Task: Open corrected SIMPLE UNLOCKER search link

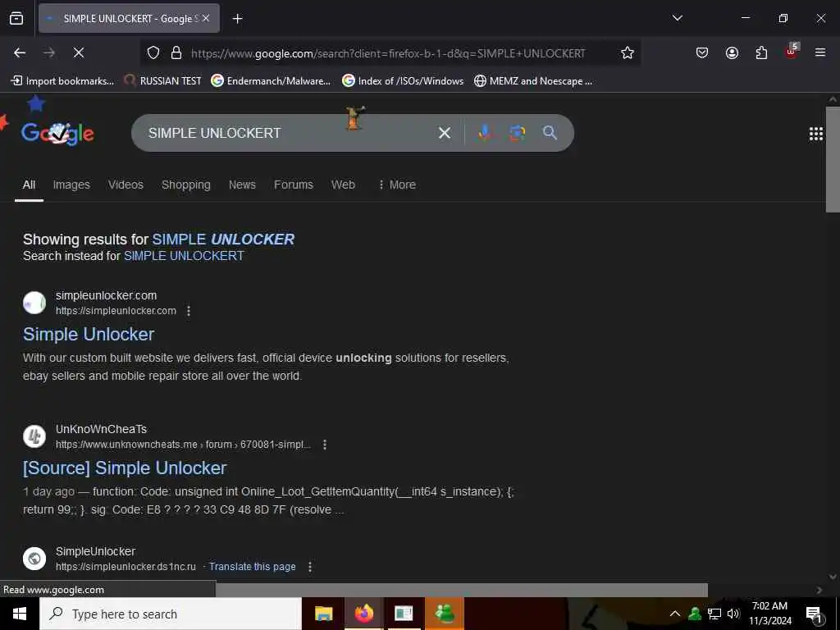Action: click(223, 239)
